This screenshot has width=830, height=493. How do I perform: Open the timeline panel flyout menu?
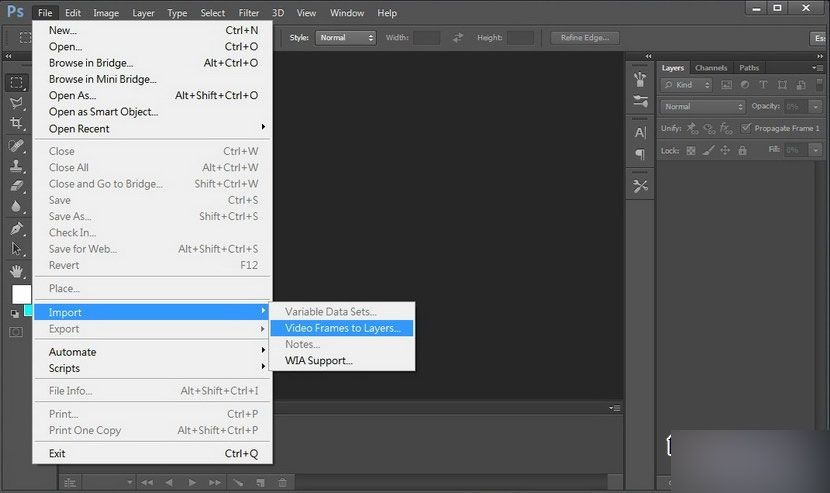pos(615,408)
